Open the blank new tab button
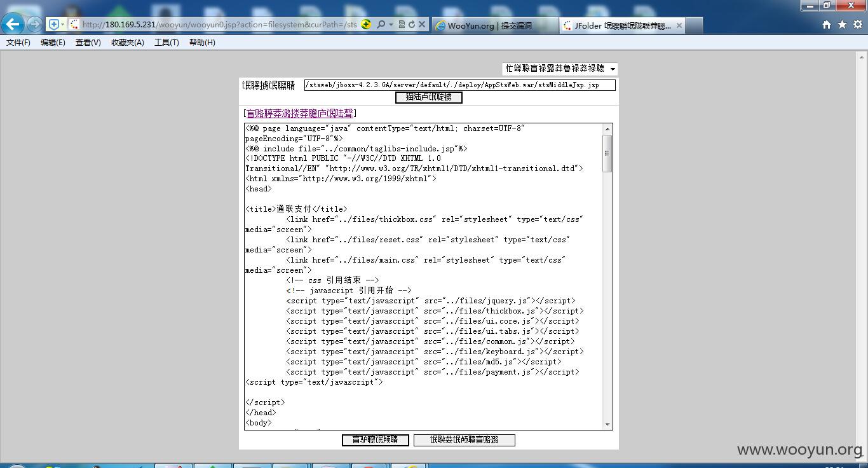The image size is (868, 468). click(695, 25)
